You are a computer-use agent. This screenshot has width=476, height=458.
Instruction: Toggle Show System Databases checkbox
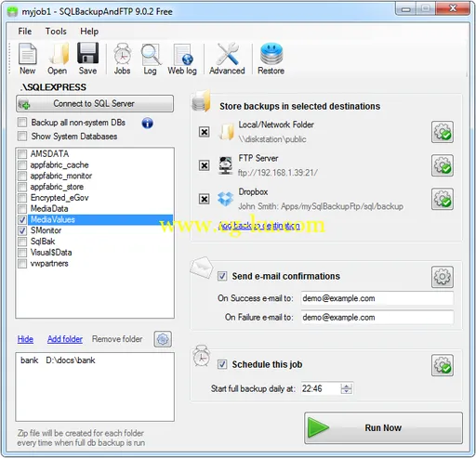(x=22, y=137)
